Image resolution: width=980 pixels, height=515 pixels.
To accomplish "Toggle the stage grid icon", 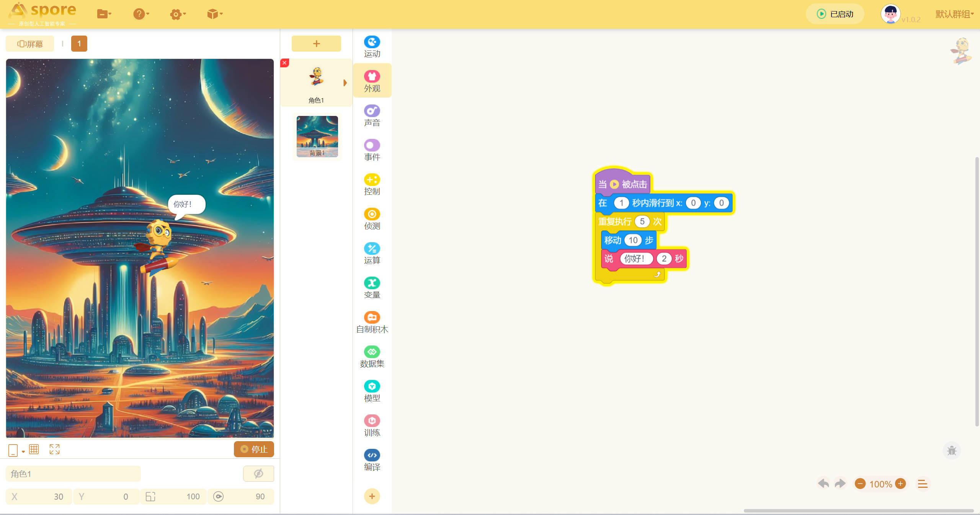I will pos(34,449).
